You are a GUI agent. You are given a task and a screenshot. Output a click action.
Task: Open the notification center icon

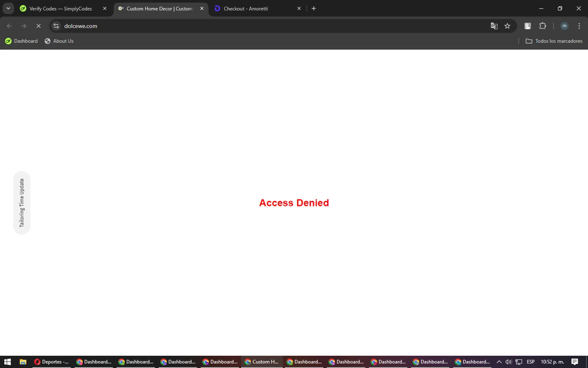tap(575, 362)
